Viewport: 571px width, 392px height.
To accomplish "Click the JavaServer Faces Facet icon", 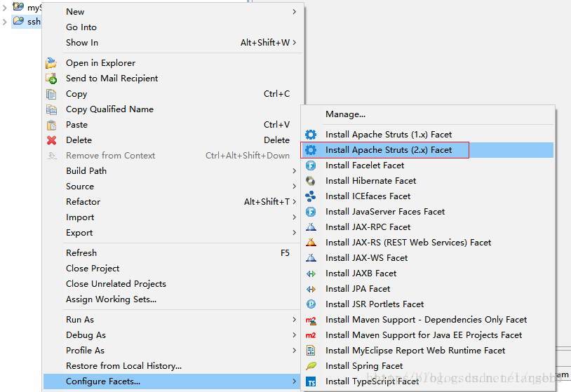I will (x=311, y=212).
